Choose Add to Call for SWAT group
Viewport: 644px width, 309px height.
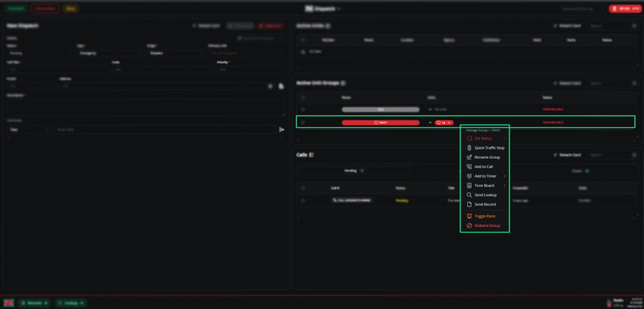click(485, 167)
